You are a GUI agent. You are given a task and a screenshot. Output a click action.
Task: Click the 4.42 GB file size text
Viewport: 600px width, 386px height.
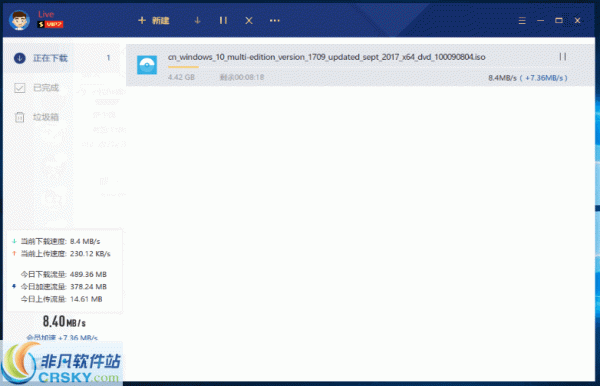(181, 77)
